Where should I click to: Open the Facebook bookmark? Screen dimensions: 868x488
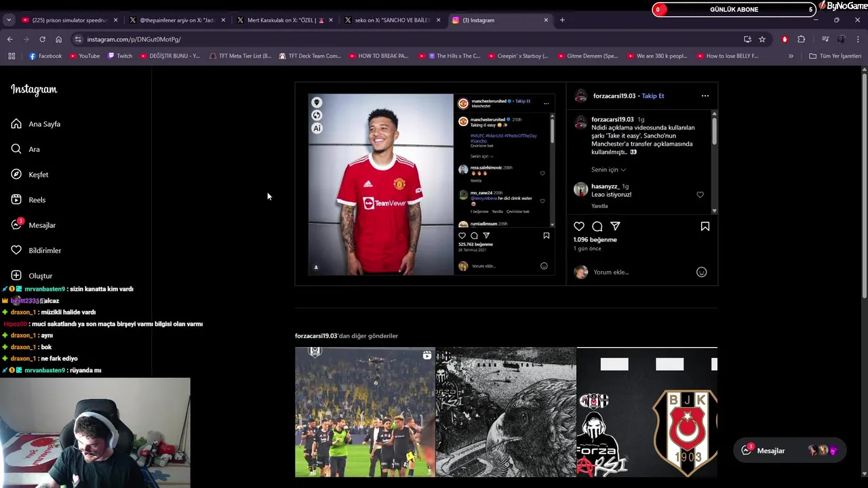tap(45, 56)
